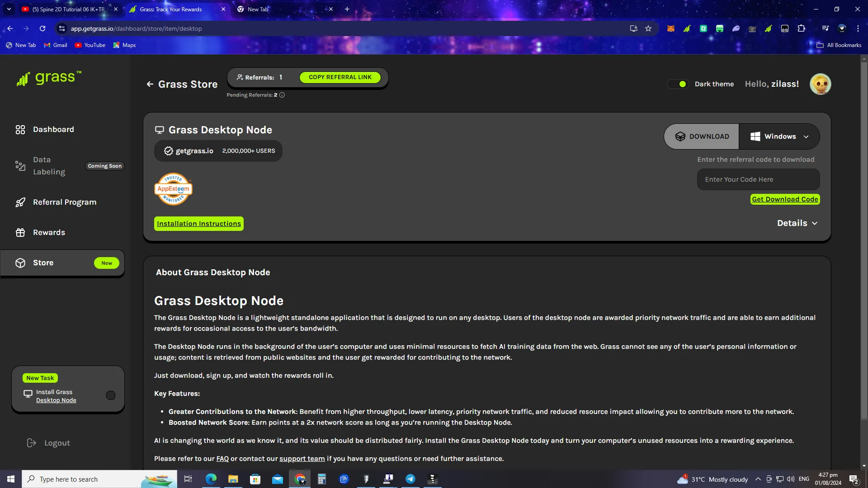
Task: Open the Maps bookmark
Action: [x=125, y=45]
